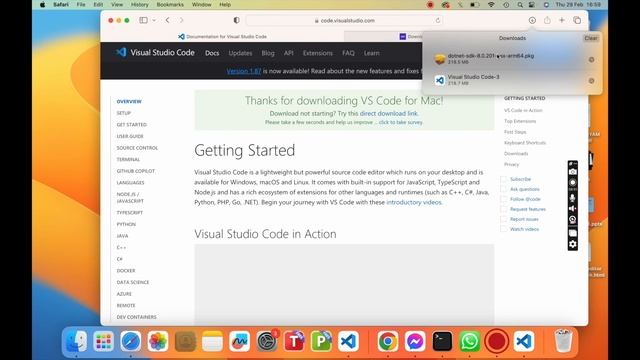Toggle webcam in recorder toolbar
The width and height of the screenshot is (640, 360).
(x=573, y=220)
